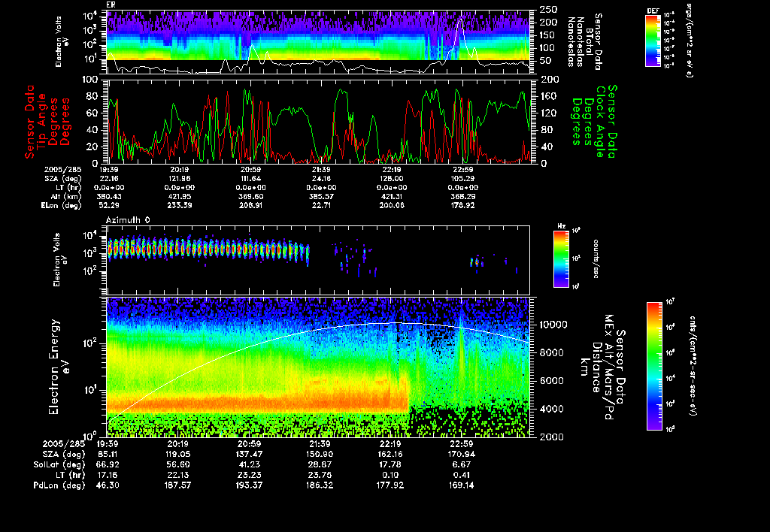Click the altitude value 421.31
770x532 pixels.
(x=392, y=196)
